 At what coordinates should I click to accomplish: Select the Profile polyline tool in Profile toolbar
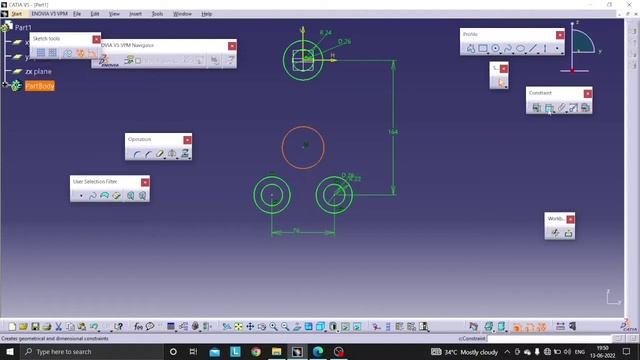pos(471,49)
